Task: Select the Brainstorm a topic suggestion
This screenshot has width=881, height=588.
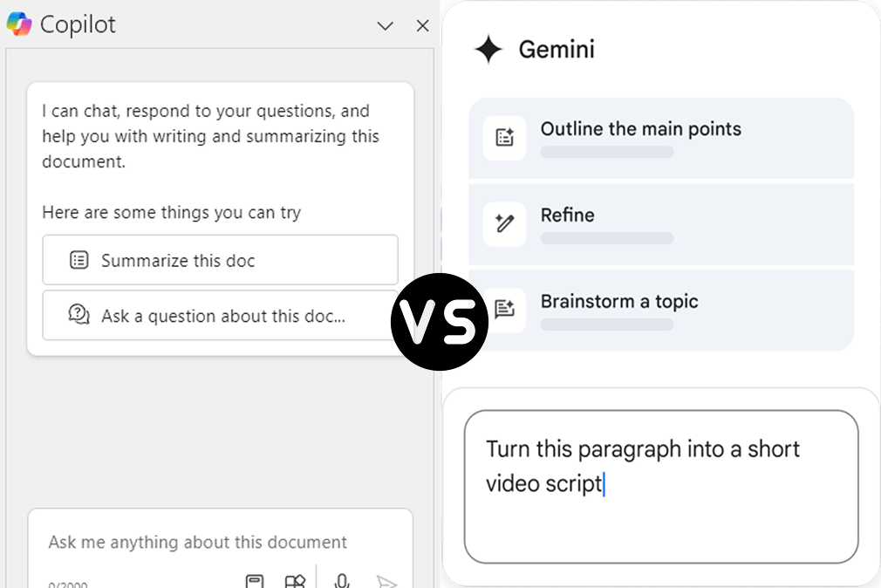Action: [x=660, y=311]
